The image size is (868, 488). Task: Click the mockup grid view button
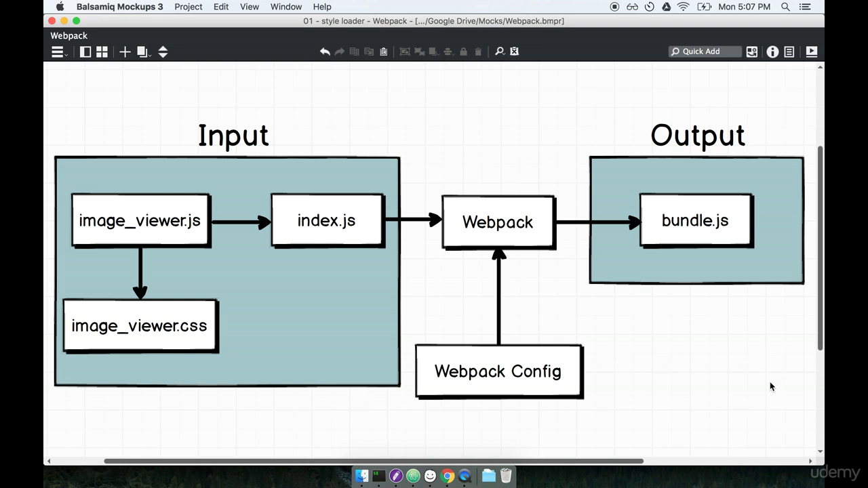pyautogui.click(x=102, y=52)
